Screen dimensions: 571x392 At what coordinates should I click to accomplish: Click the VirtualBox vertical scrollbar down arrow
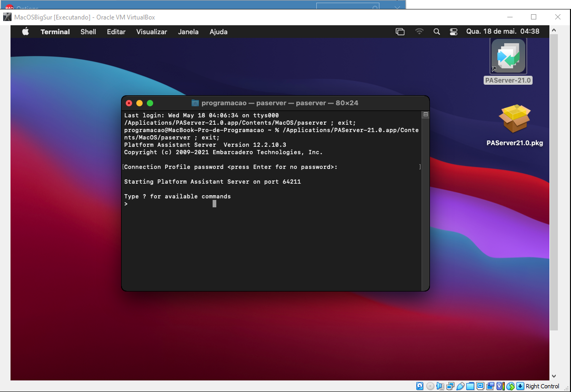554,376
